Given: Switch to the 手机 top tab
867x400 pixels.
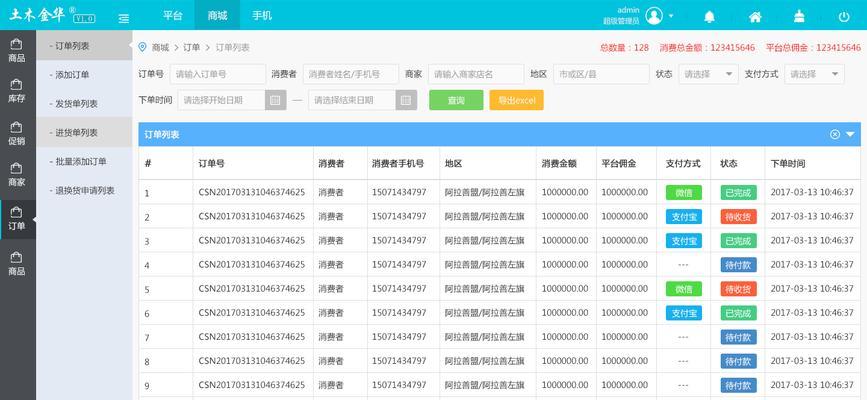Looking at the screenshot, I should [262, 15].
